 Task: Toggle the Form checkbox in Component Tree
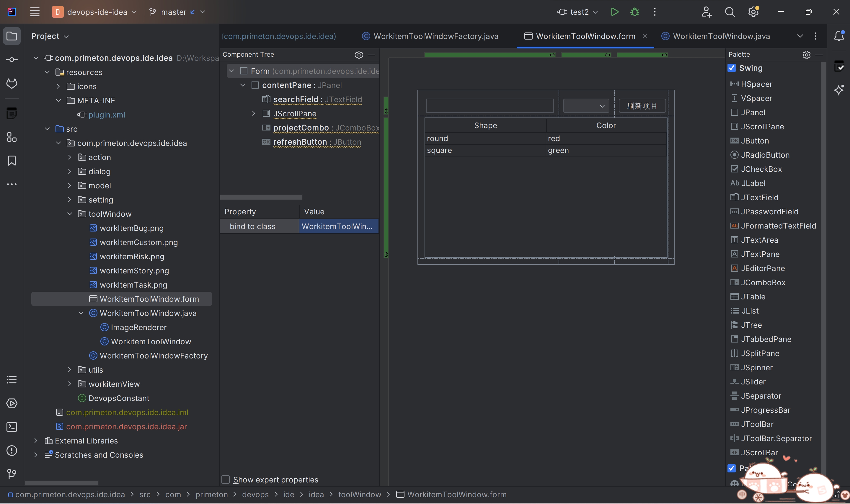pos(243,71)
